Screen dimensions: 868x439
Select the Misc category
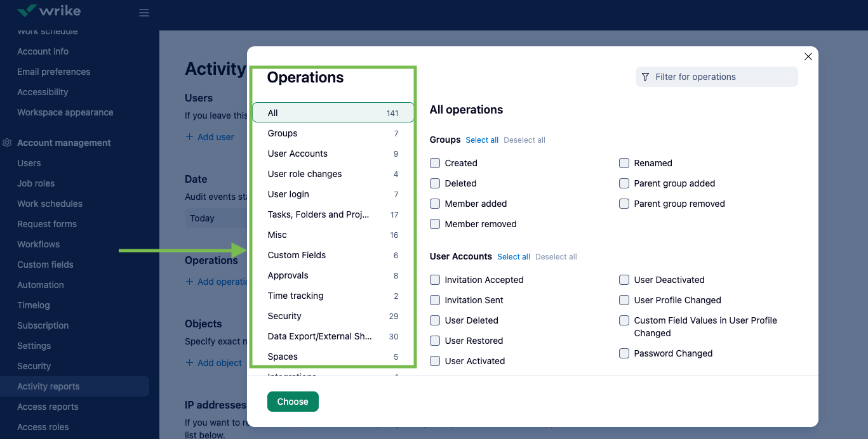(x=333, y=235)
